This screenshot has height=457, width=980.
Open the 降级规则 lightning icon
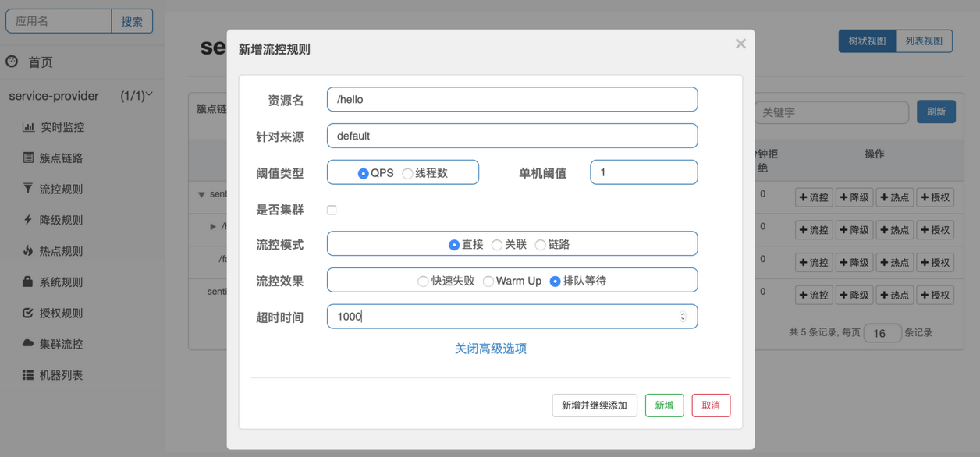[x=28, y=220]
